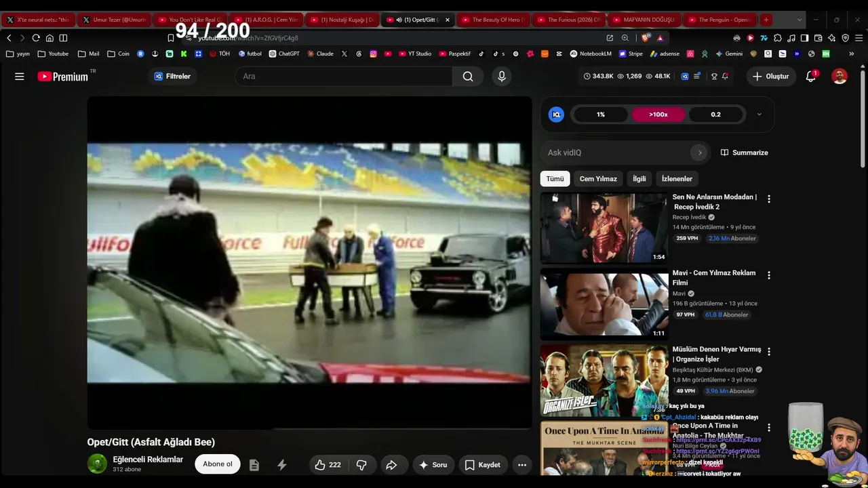
Task: Open the Youtube bookmarks folder
Action: tap(53, 54)
